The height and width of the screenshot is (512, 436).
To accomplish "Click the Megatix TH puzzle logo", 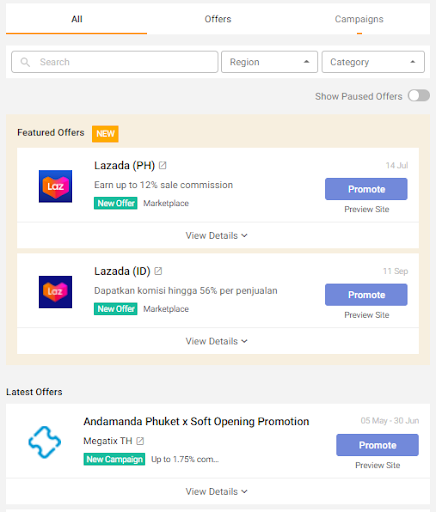I will (x=44, y=442).
